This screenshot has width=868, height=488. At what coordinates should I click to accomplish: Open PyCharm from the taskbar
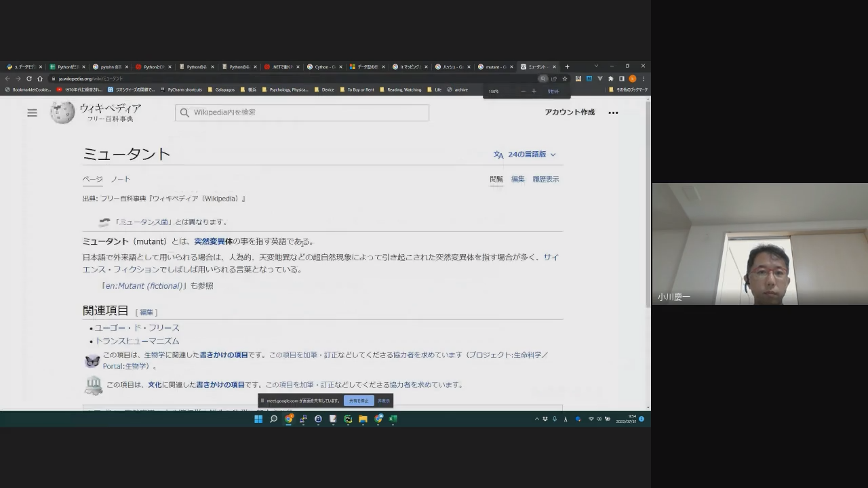tap(348, 419)
